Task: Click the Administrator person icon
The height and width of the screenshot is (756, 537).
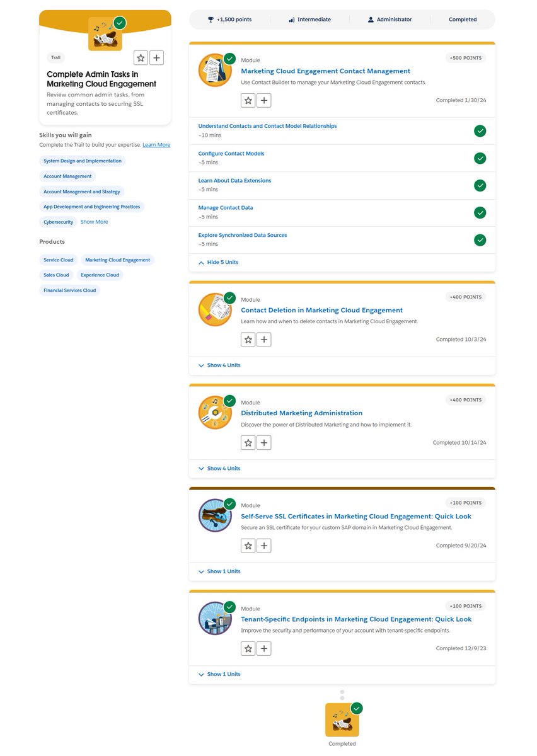Action: (371, 20)
